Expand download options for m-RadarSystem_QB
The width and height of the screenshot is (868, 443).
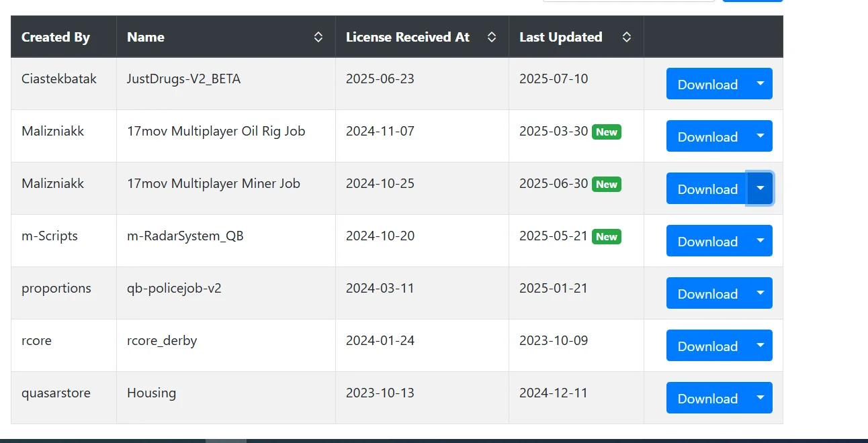point(760,241)
